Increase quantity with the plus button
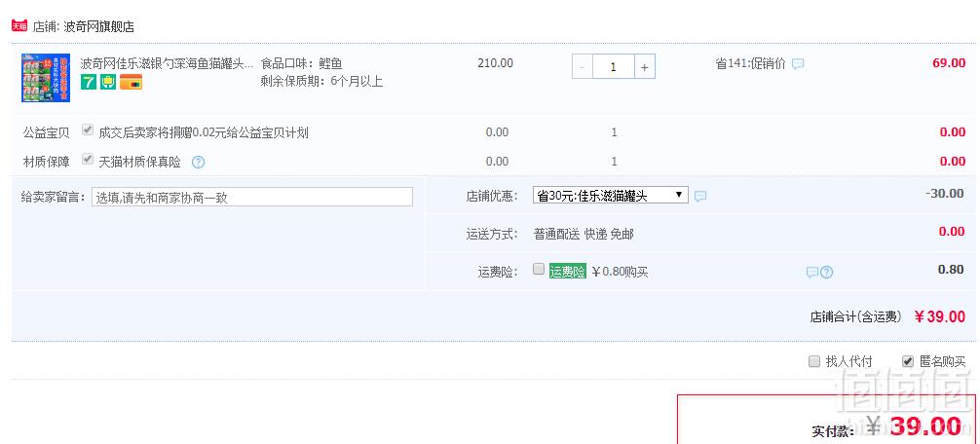 [x=645, y=66]
